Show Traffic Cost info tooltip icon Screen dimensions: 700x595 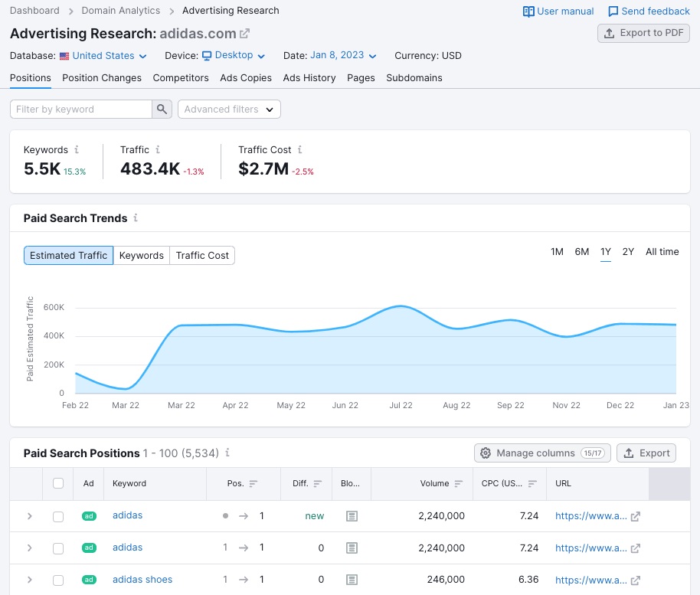300,149
